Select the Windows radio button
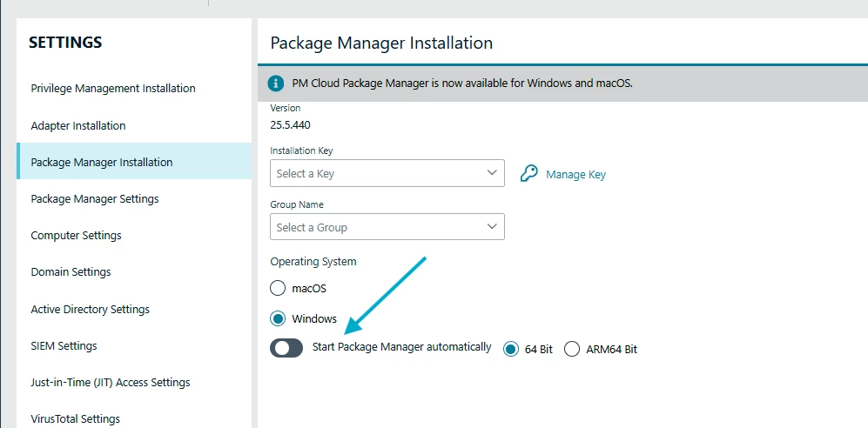The height and width of the screenshot is (428, 868). pos(278,318)
